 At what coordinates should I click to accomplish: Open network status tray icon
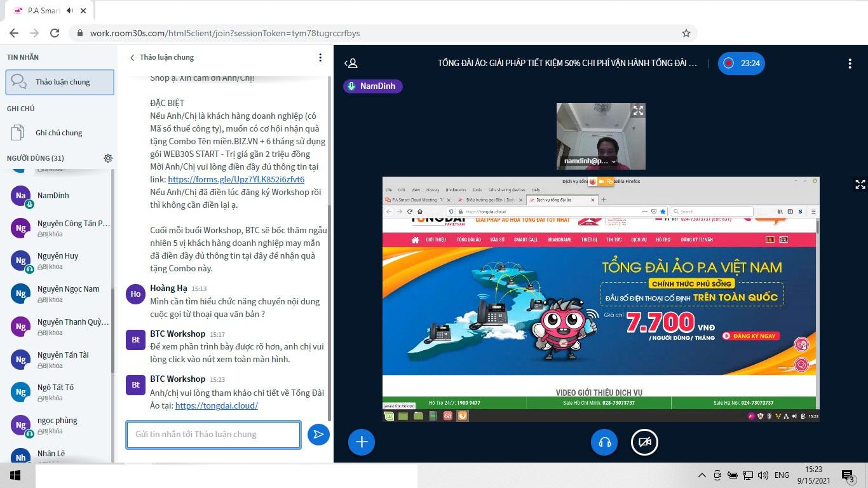tap(748, 475)
